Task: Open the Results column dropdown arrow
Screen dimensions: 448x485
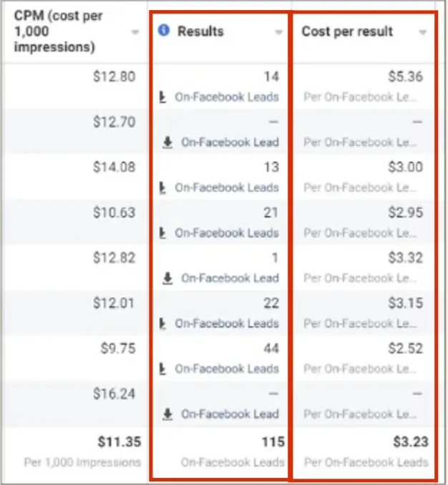Action: (x=279, y=32)
